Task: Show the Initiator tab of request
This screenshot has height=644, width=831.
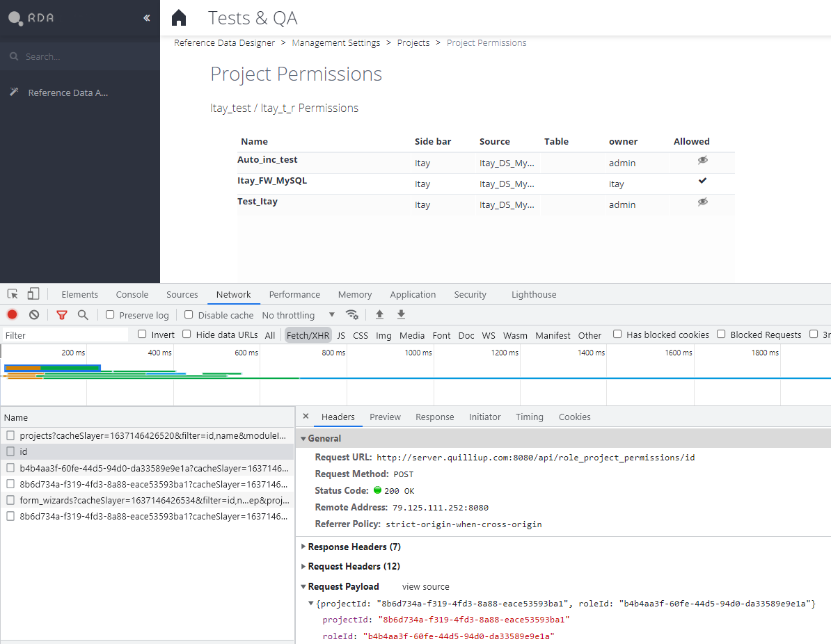Action: pos(484,417)
